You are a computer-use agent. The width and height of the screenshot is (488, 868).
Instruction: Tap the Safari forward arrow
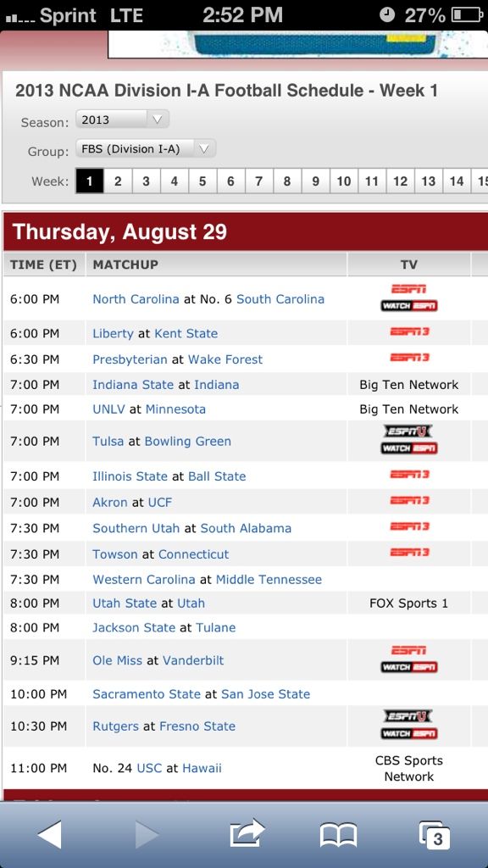coord(146,834)
